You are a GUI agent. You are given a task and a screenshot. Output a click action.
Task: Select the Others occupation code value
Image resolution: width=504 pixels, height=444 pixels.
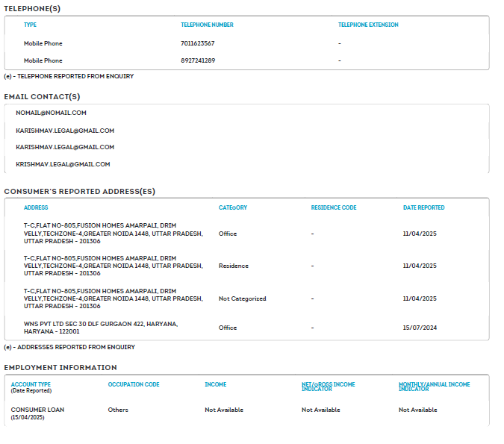click(118, 410)
